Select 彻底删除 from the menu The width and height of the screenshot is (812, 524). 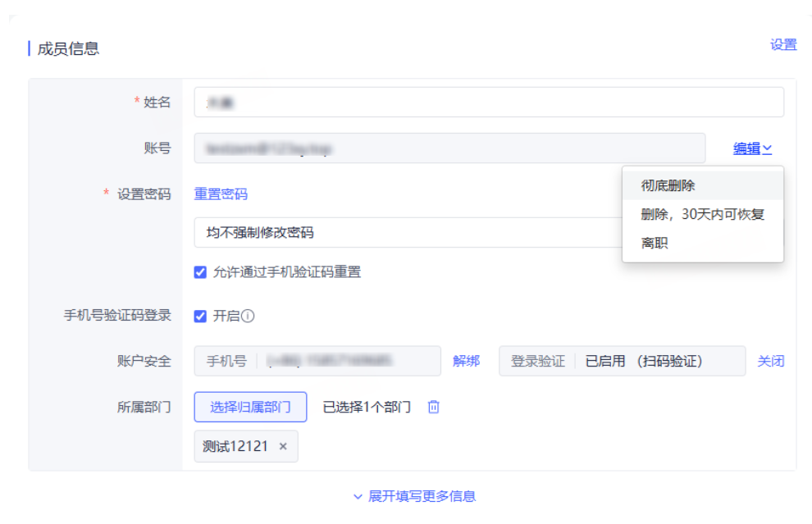coord(703,185)
